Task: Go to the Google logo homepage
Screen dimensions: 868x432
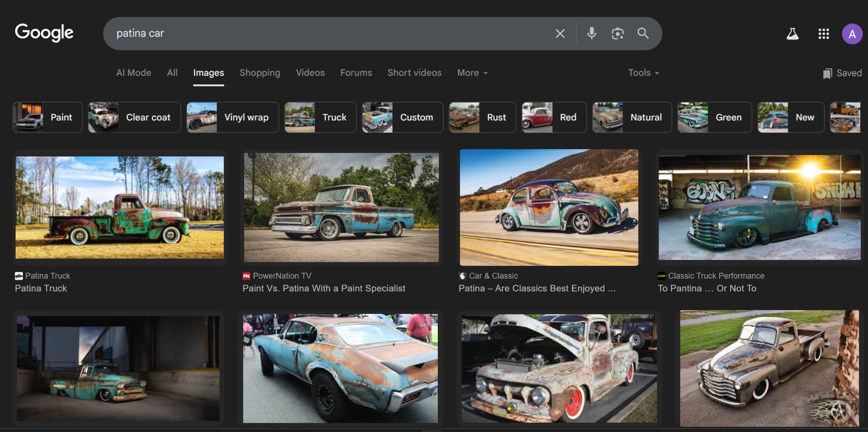Action: (x=44, y=33)
